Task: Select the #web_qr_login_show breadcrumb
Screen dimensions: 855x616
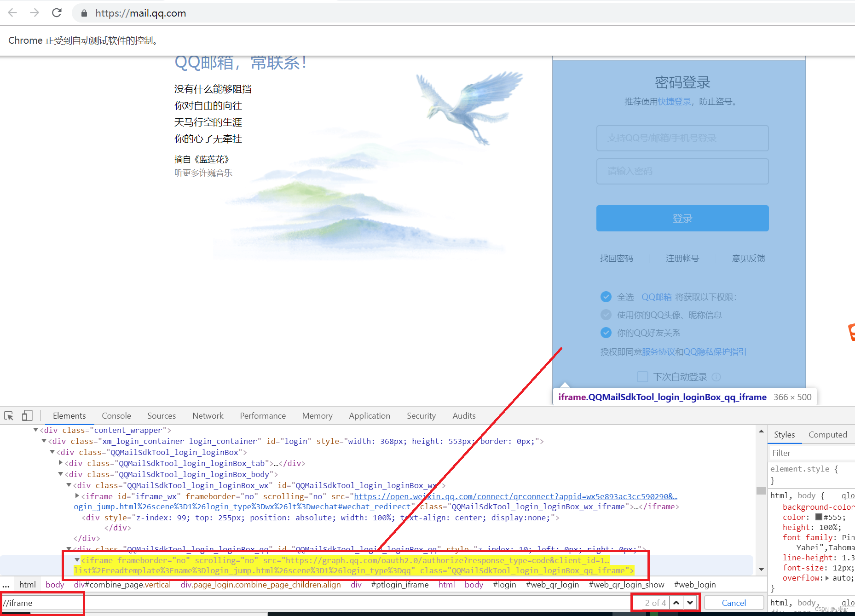Action: pyautogui.click(x=626, y=585)
